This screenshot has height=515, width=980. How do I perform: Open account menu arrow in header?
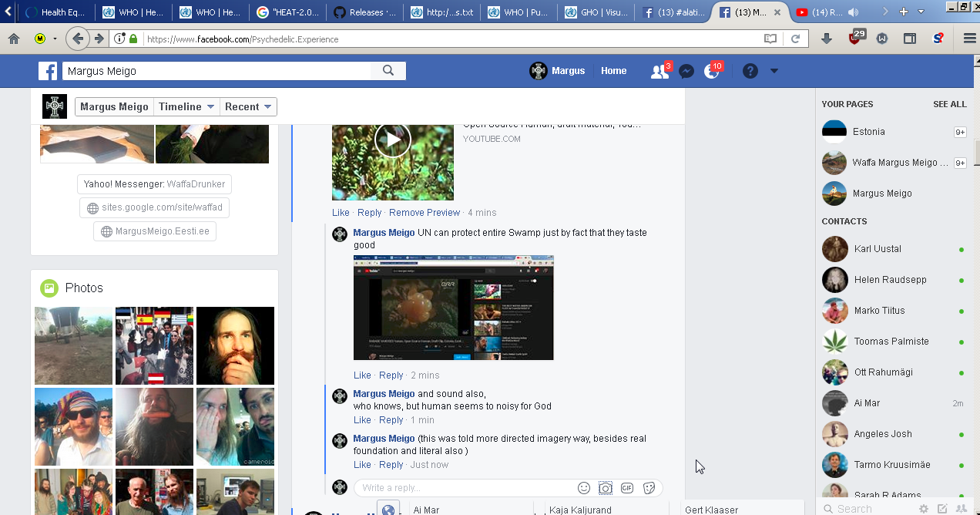(774, 71)
